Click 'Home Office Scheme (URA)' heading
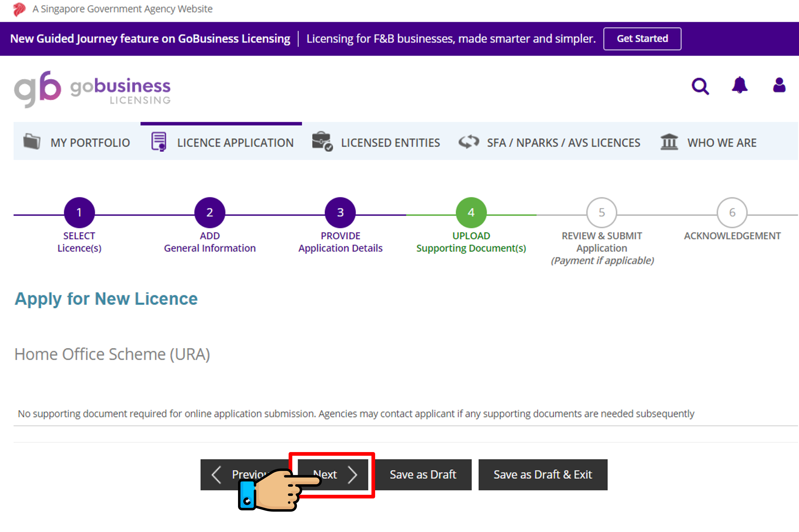The image size is (799, 532). pos(112,355)
